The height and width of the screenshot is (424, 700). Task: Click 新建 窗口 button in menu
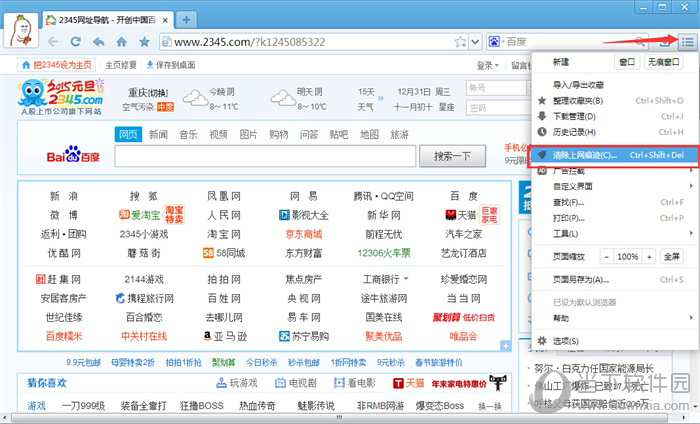tap(627, 62)
